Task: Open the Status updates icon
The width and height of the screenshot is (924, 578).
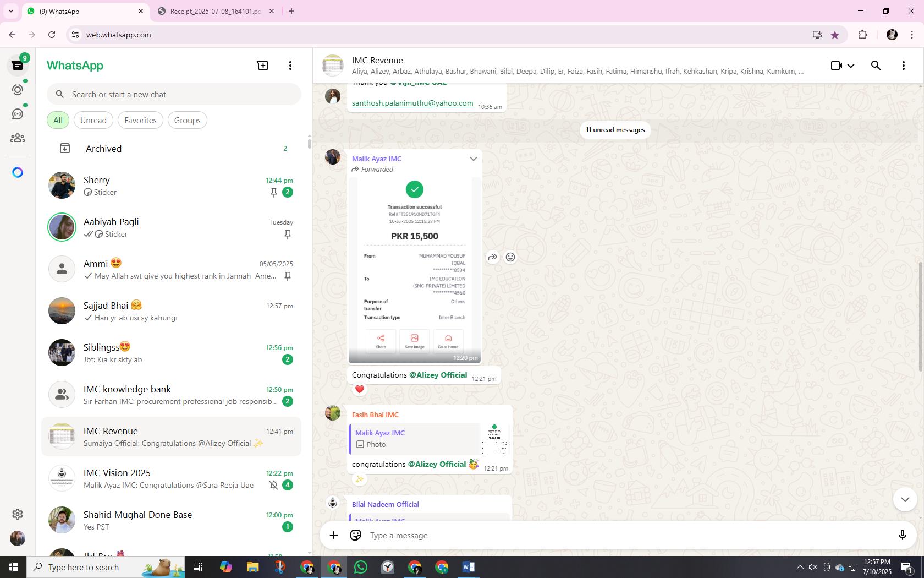Action: [18, 90]
